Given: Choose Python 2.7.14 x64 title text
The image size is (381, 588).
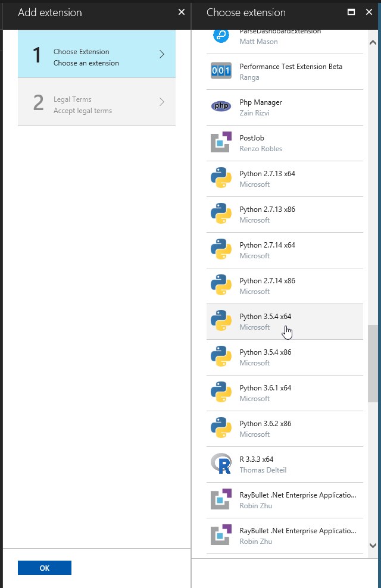Looking at the screenshot, I should point(267,245).
